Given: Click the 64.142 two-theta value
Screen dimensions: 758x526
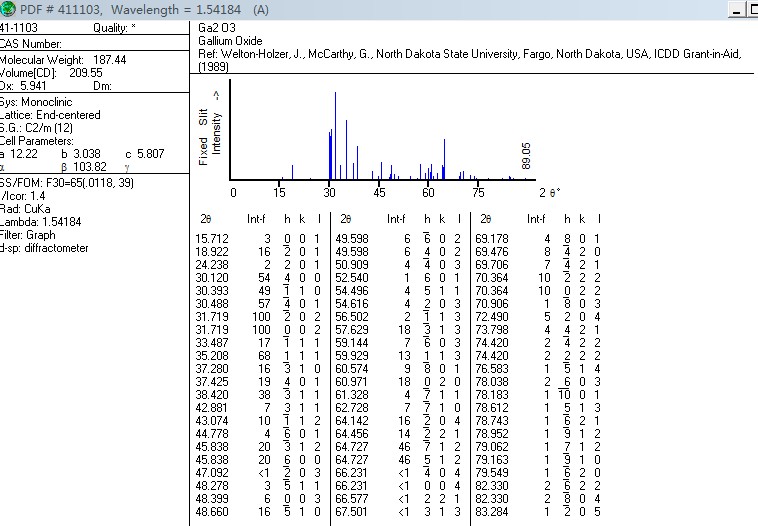Looking at the screenshot, I should click(x=352, y=421).
